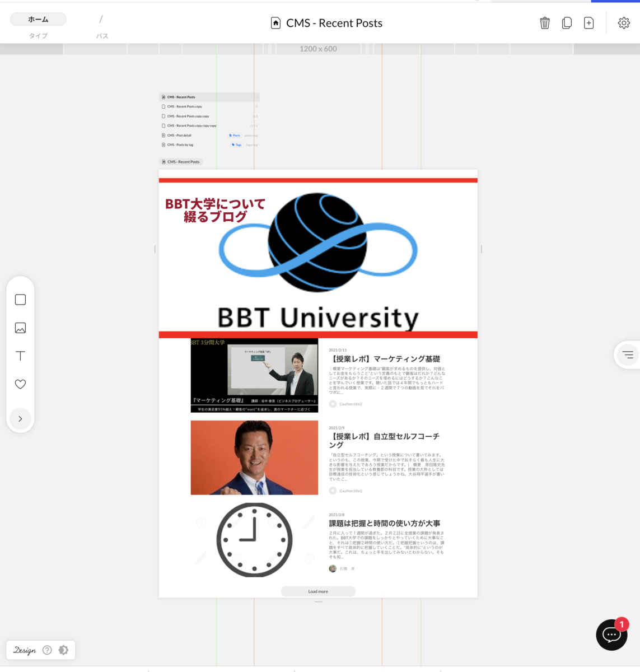Select the heart Icon tool
The image size is (640, 672).
click(x=20, y=384)
